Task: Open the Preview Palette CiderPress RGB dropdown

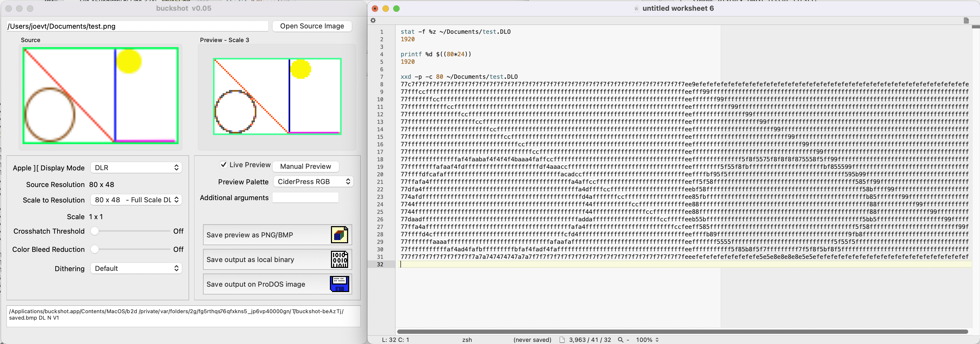Action: (x=313, y=182)
